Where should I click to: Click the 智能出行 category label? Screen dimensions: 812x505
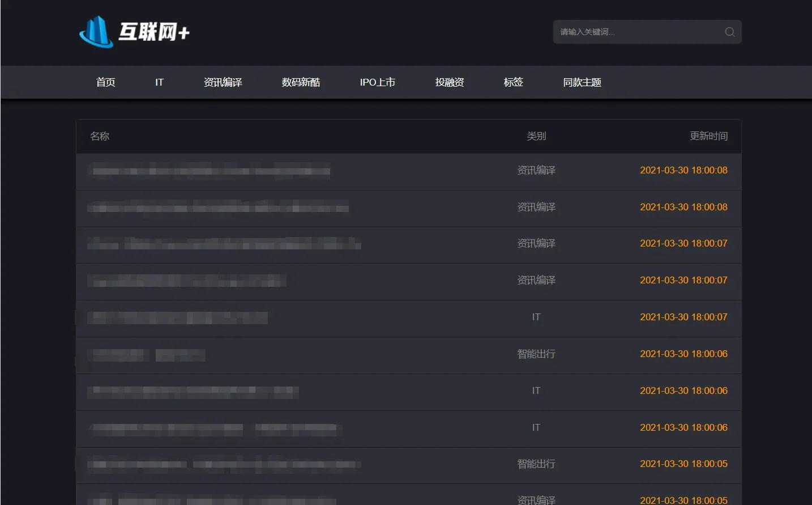click(536, 354)
